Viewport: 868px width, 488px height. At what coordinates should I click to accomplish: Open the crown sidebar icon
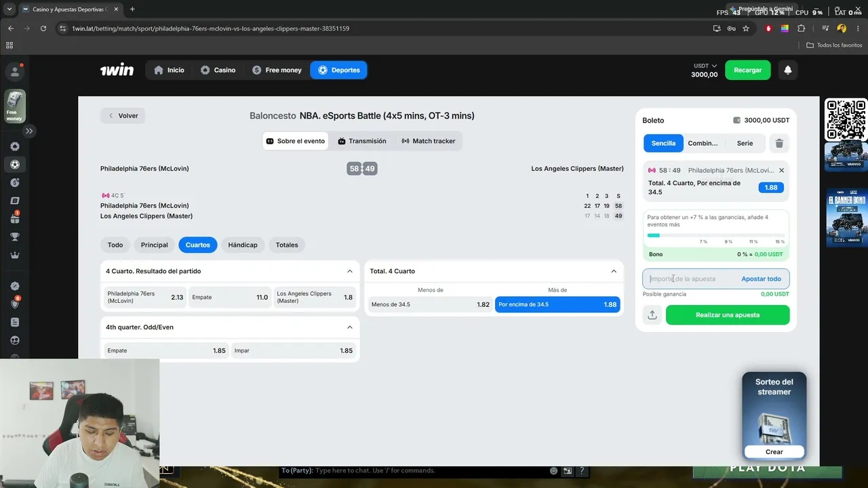pos(15,256)
